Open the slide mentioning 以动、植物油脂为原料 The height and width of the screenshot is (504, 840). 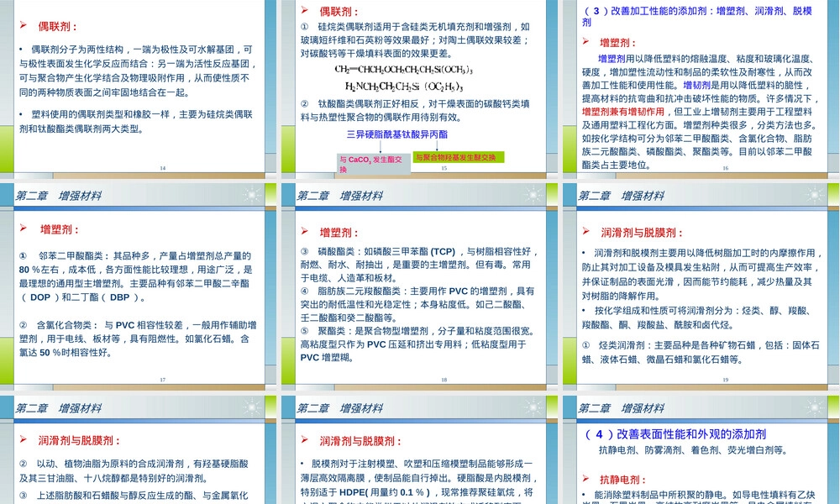pos(139,450)
